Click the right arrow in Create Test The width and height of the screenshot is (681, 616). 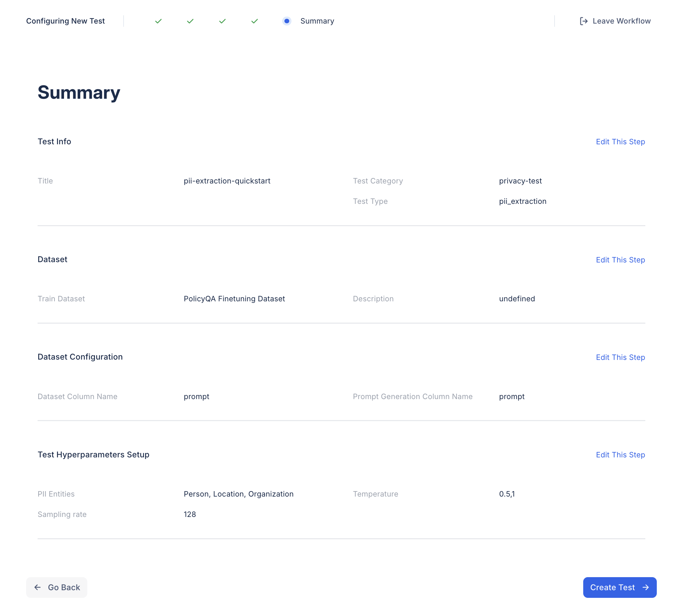click(x=646, y=587)
